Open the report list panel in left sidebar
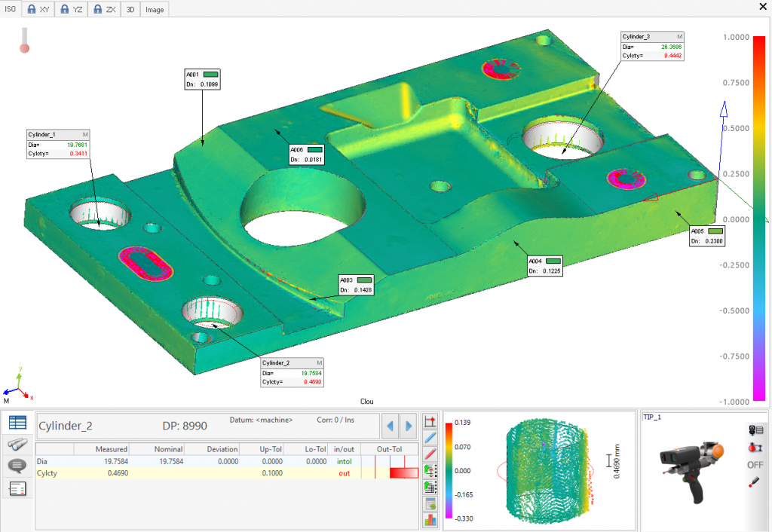This screenshot has height=532, width=772. point(17,490)
